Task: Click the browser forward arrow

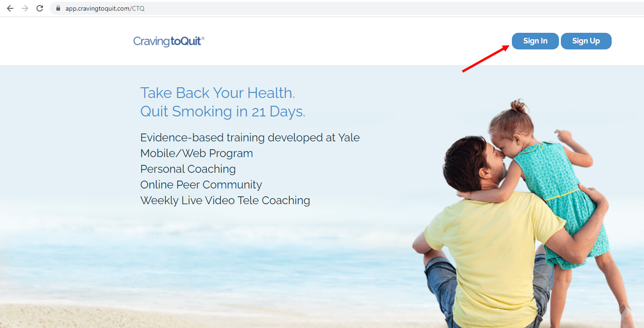Action: click(25, 8)
